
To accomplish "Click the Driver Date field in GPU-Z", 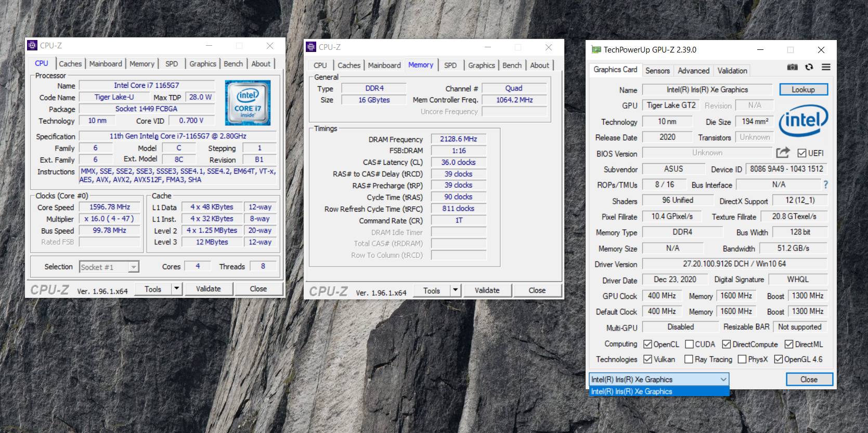I will [675, 280].
